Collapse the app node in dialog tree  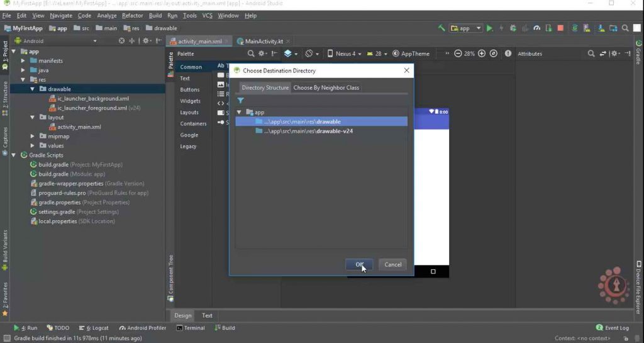[x=239, y=112]
